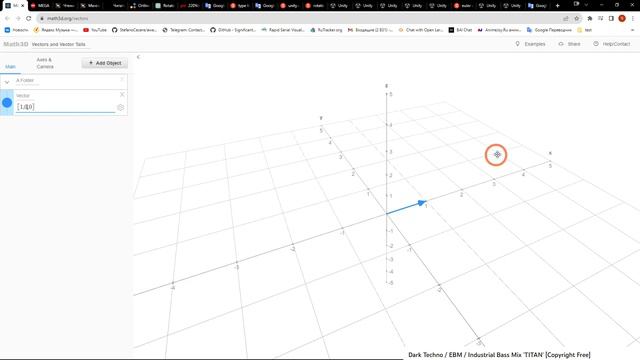The width and height of the screenshot is (640, 360).
Task: Open the Chat with Open Lar... bookmark
Action: [421, 30]
